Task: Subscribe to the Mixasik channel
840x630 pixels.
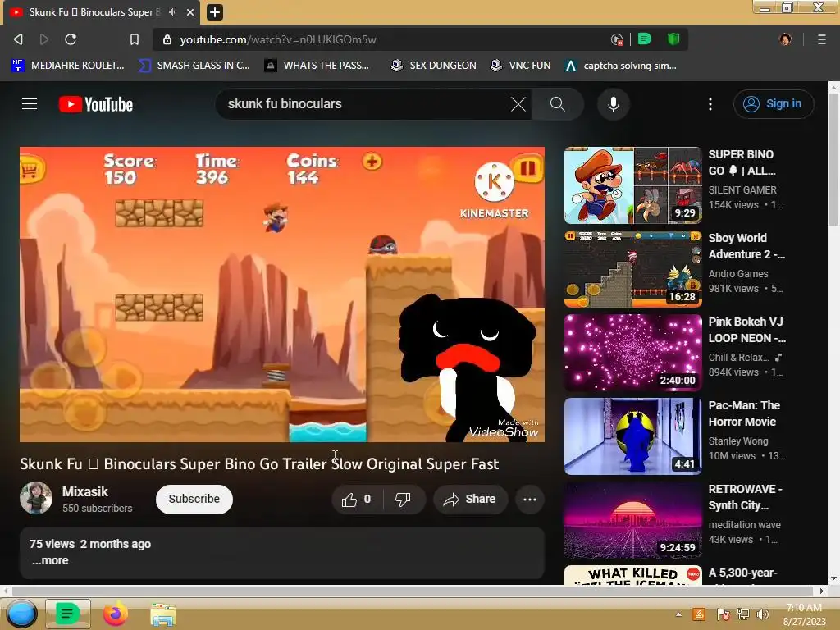Action: coord(194,500)
